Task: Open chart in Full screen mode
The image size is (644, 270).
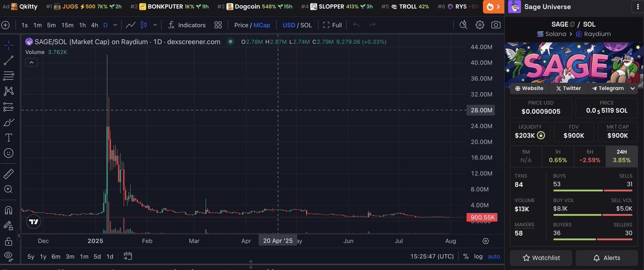Action: (332, 25)
